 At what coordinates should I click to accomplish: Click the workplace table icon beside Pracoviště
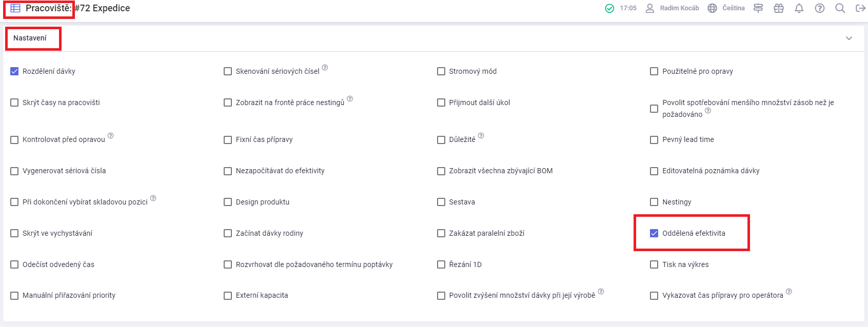(15, 8)
